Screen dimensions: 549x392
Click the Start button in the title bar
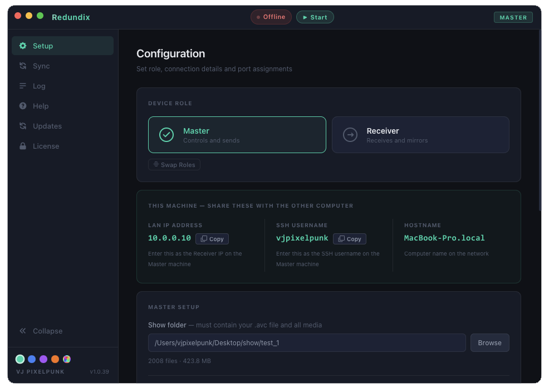coord(315,17)
